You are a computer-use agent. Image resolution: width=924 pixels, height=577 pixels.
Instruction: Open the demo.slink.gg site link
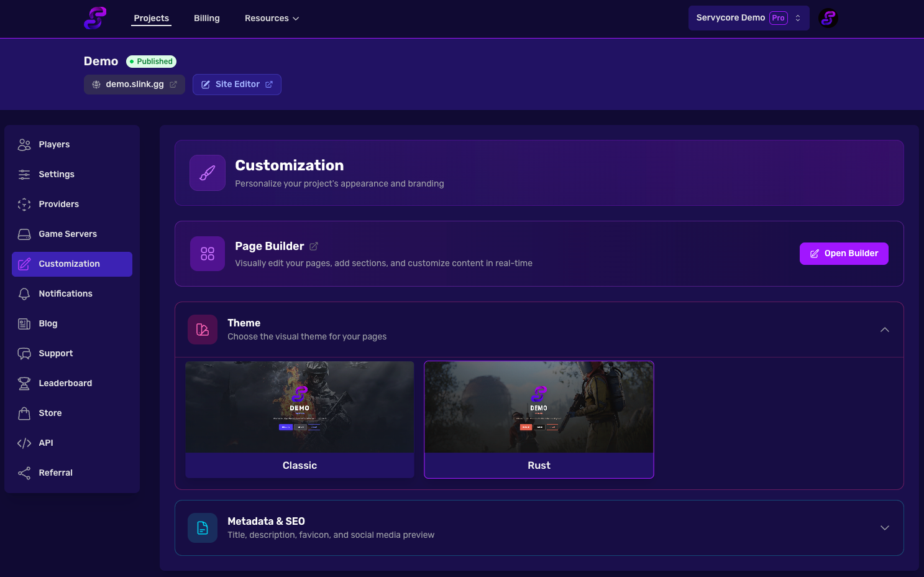click(134, 84)
